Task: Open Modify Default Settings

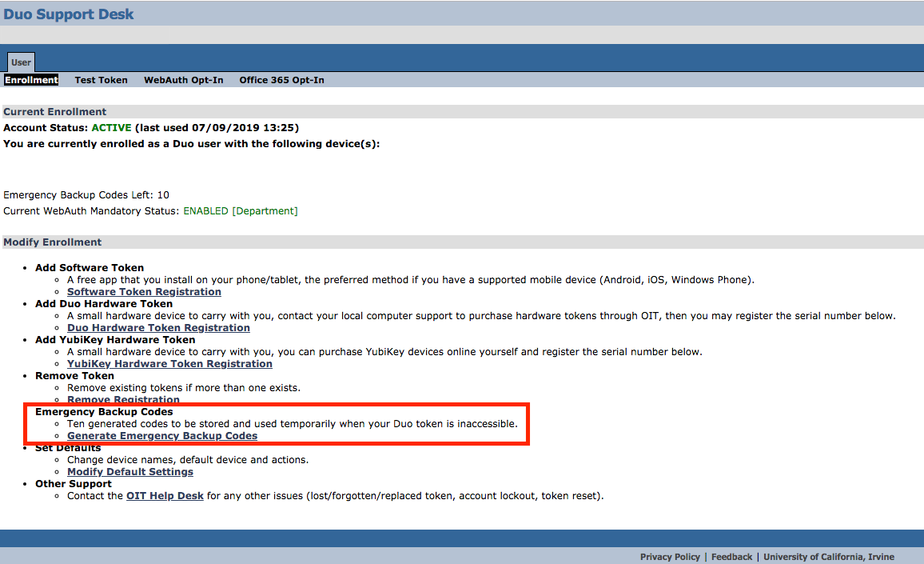Action: 130,472
